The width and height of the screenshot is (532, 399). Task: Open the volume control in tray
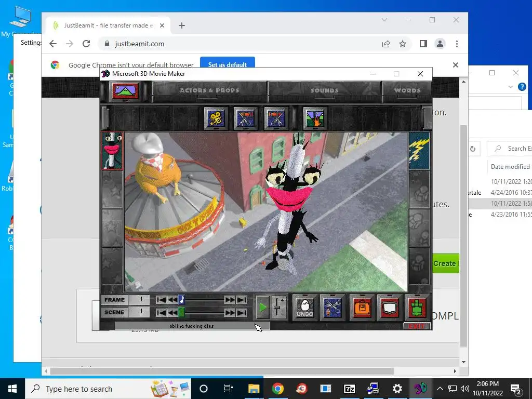[x=465, y=389]
